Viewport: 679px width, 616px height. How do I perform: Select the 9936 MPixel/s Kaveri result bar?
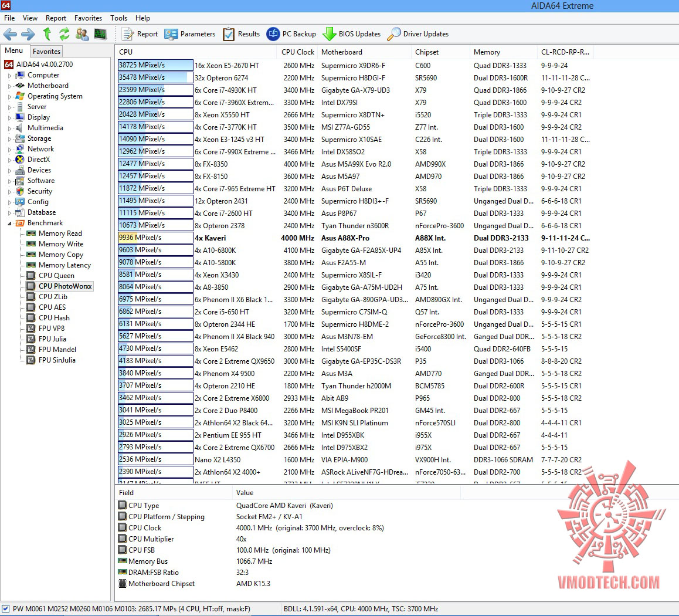coord(155,238)
